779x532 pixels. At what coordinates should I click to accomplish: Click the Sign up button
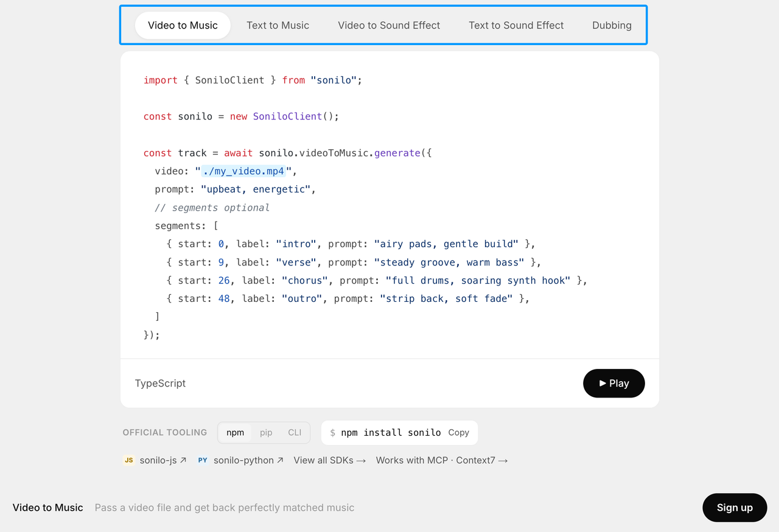point(735,508)
